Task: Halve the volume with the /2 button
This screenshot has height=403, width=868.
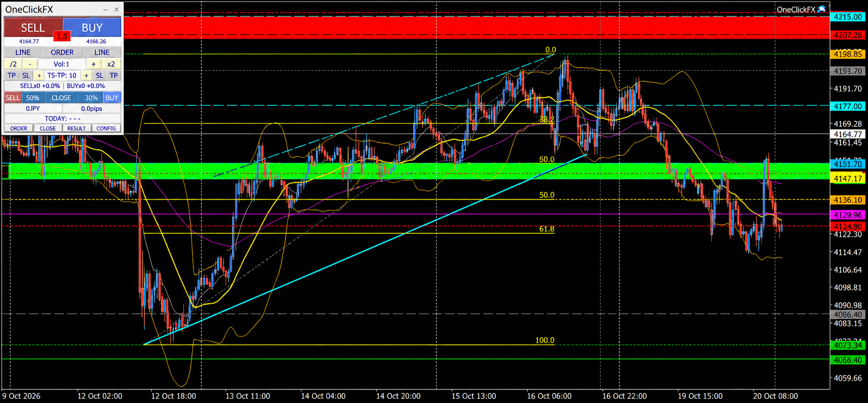Action: 13,64
